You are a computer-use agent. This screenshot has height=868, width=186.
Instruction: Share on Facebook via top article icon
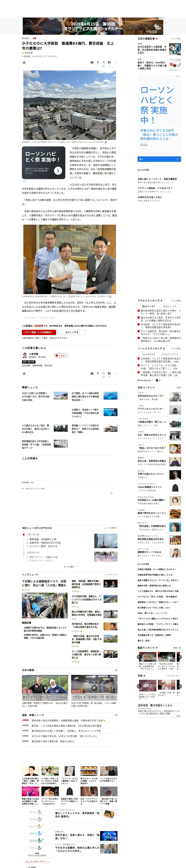pos(98,62)
